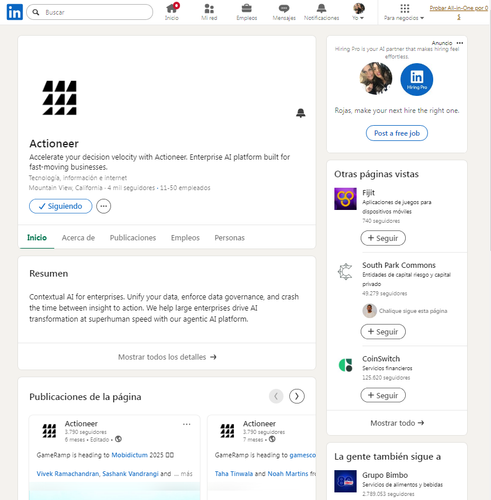Open the LinkedIn logo home link
Viewport: 491px width, 500px height.
15,12
